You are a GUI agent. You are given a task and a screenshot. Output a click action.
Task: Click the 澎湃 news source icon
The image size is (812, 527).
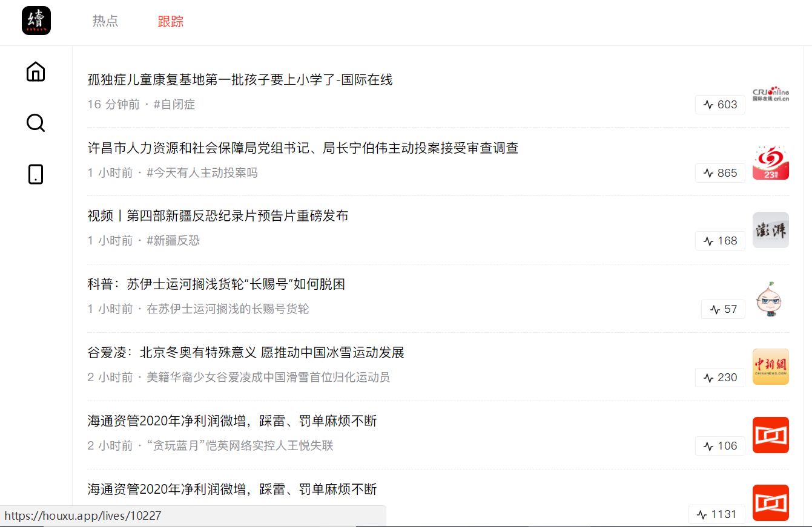(x=770, y=230)
